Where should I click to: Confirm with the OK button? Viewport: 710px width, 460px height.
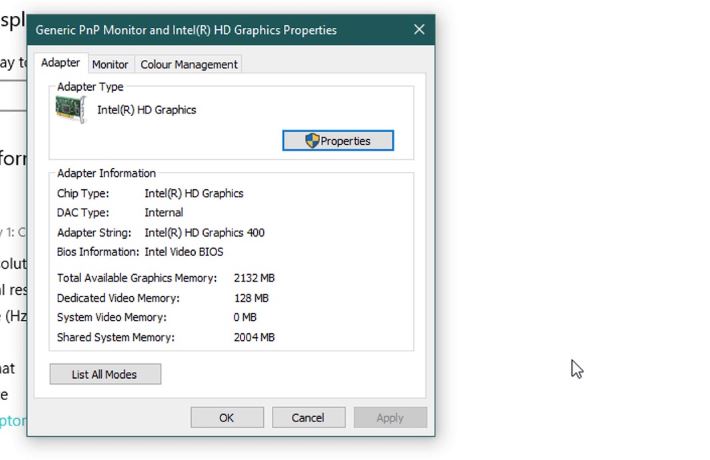[x=227, y=417]
